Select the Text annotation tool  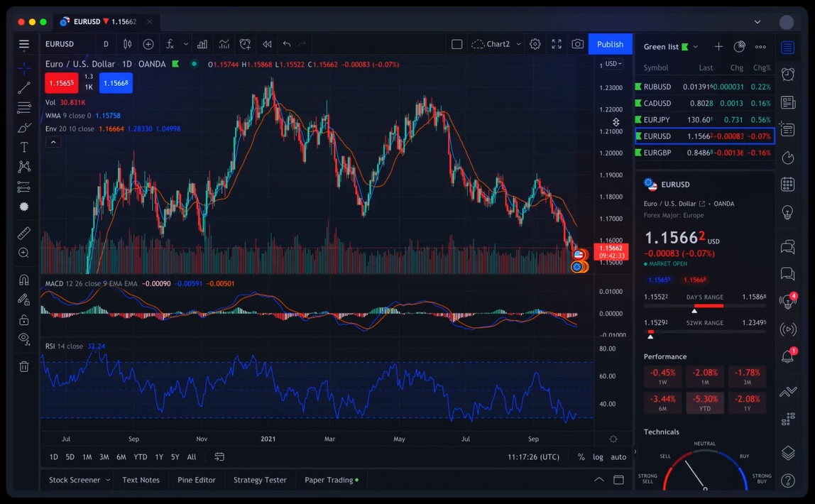pos(24,147)
